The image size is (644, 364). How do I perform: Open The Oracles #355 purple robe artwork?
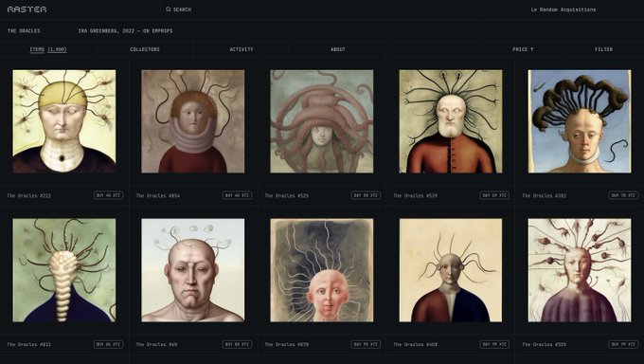(580, 270)
